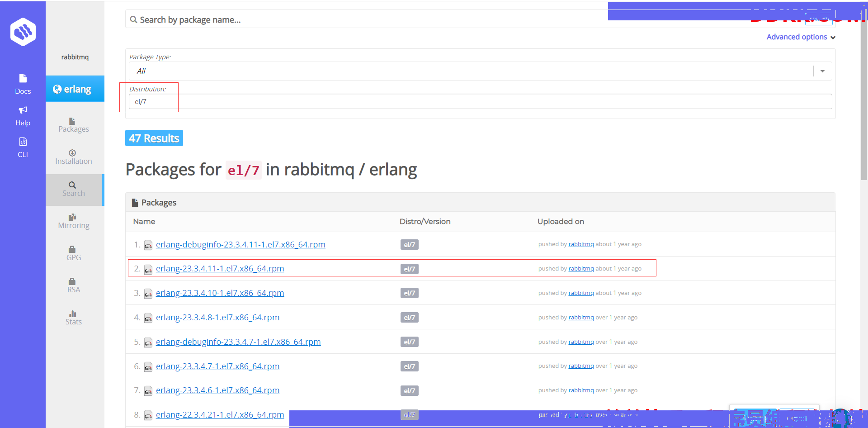Click el/7 badge on erlang-23.3.4.7-1 row

[410, 366]
